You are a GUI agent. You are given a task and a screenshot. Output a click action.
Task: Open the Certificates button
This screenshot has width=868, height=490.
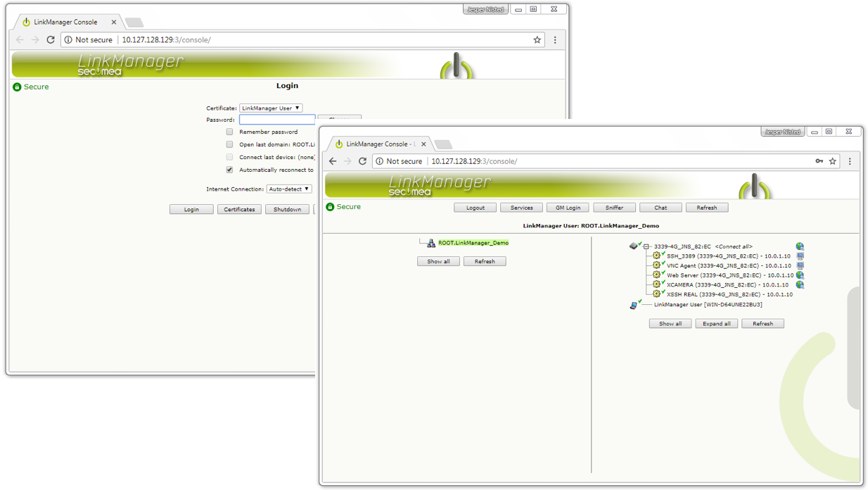pyautogui.click(x=239, y=209)
